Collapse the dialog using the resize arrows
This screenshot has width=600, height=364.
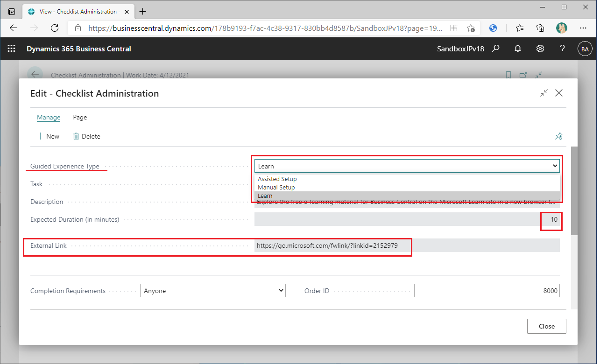coord(544,93)
